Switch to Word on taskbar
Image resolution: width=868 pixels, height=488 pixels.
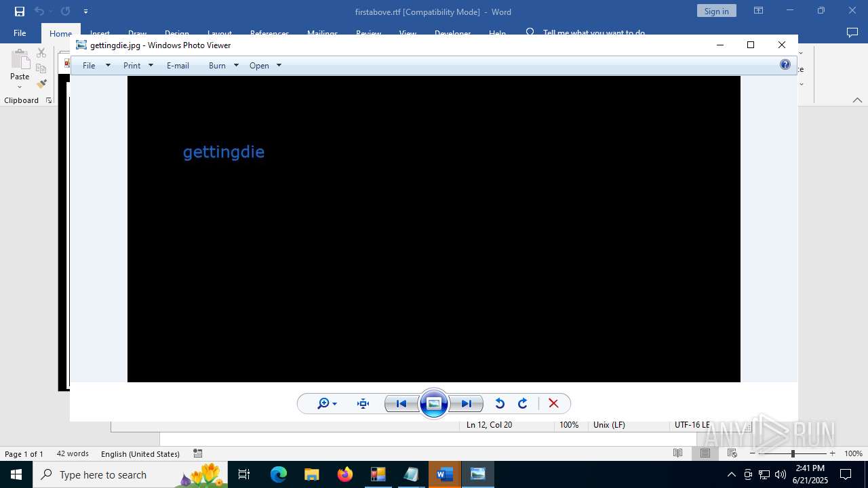click(445, 474)
